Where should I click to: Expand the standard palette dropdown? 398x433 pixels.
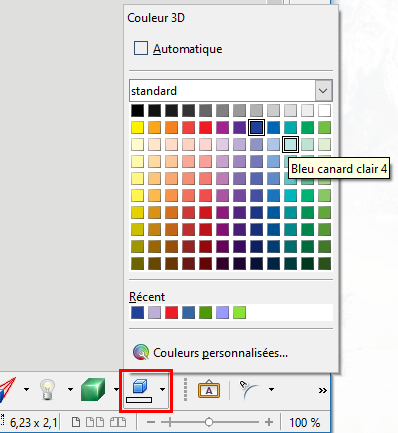323,91
